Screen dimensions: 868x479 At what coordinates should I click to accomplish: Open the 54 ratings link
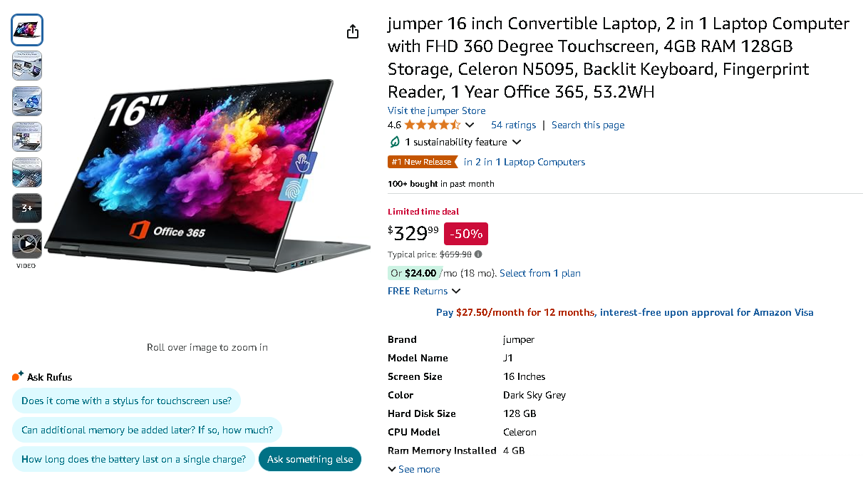click(513, 125)
